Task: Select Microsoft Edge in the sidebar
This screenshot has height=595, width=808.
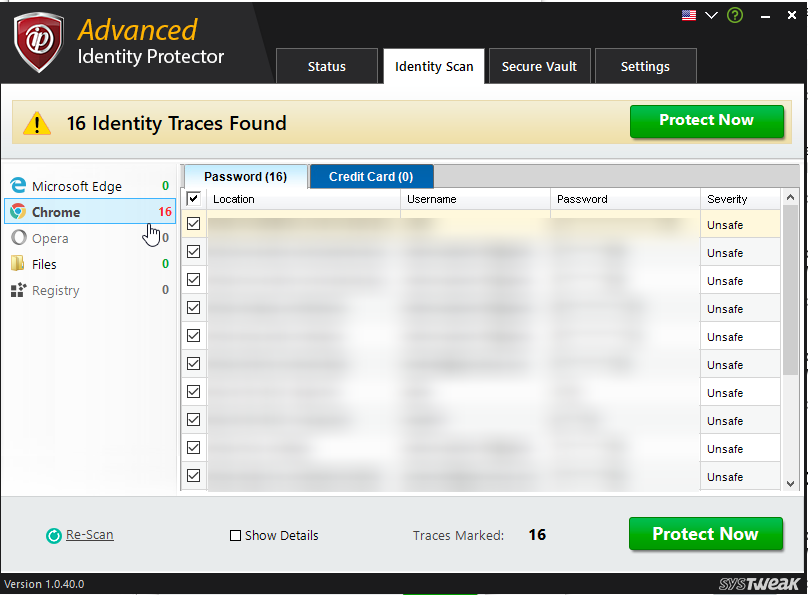Action: point(69,185)
